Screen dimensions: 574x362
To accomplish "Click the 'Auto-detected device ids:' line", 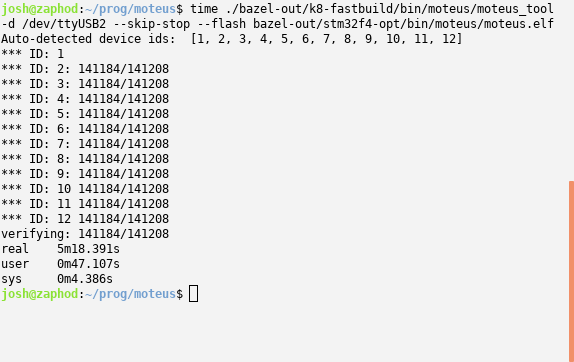I will 232,39.
